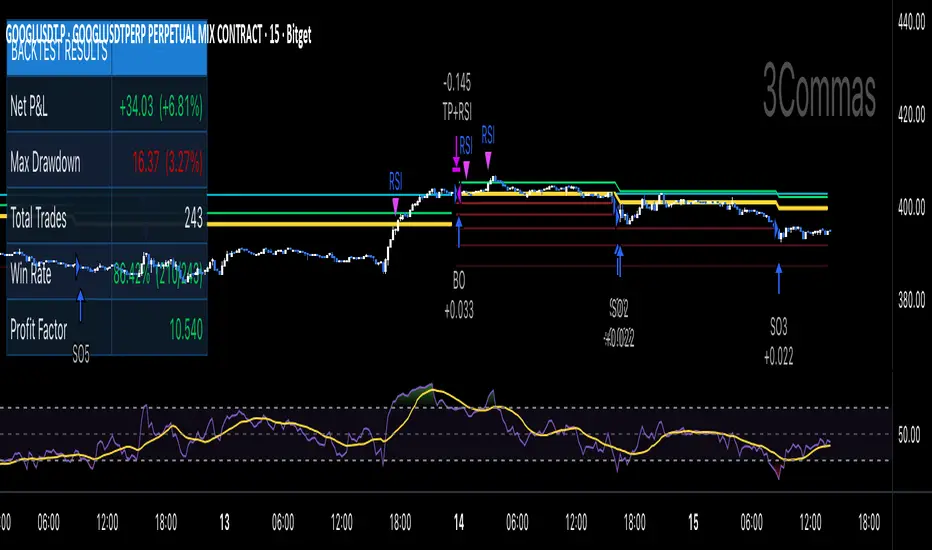Click the yellow RSI moving average peak

[x=434, y=391]
